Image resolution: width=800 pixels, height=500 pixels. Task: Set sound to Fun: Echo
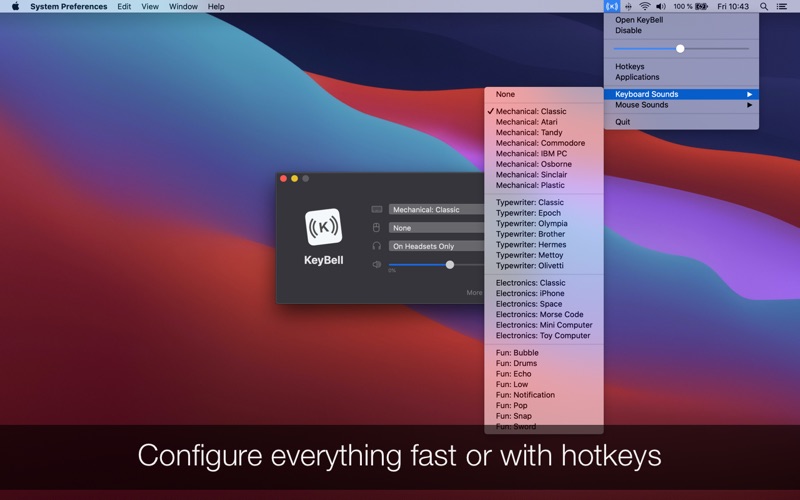pos(544,374)
